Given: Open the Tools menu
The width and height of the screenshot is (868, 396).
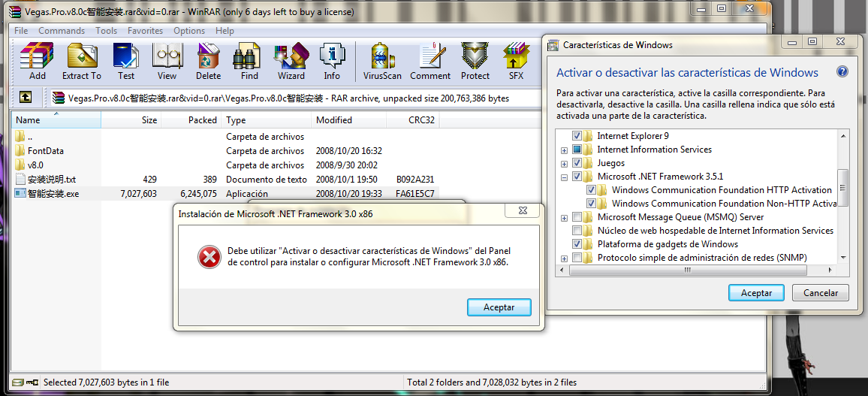Looking at the screenshot, I should pos(107,31).
